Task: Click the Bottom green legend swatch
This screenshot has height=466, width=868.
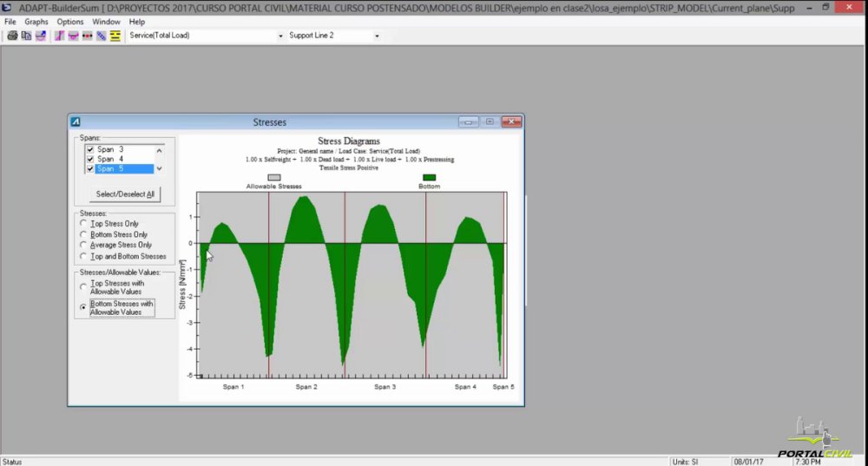Action: coord(429,178)
